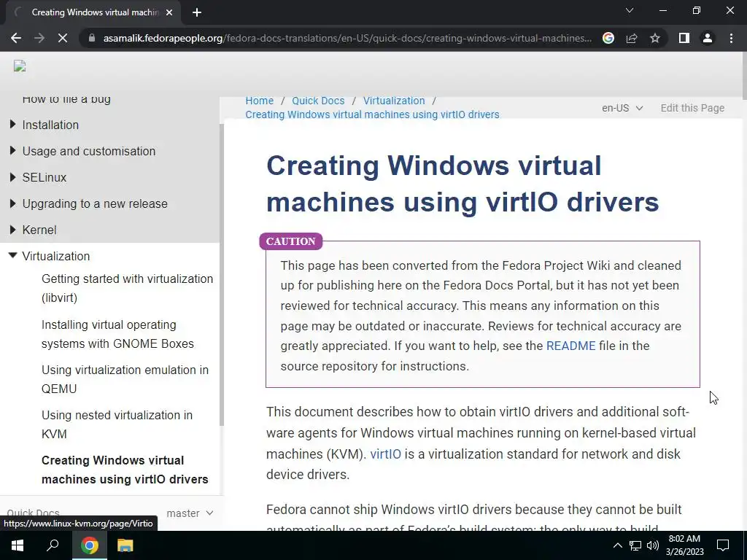747x560 pixels.
Task: Expand the Installation section
Action: pyautogui.click(x=13, y=125)
